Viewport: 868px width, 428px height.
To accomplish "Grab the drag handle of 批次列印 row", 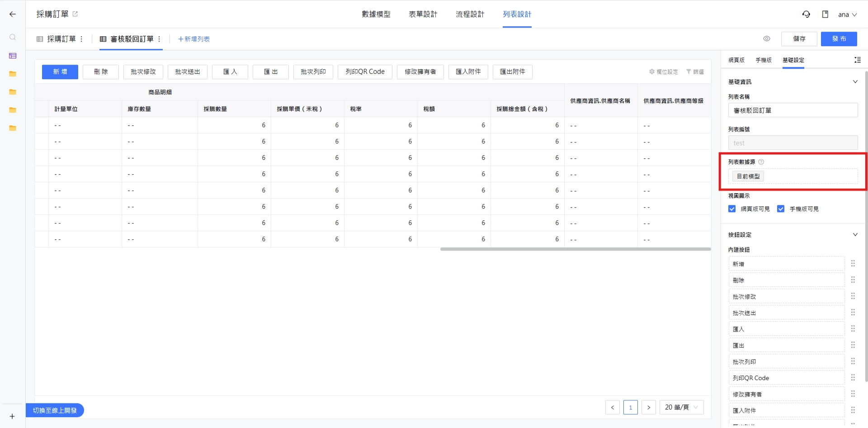I will tap(853, 361).
